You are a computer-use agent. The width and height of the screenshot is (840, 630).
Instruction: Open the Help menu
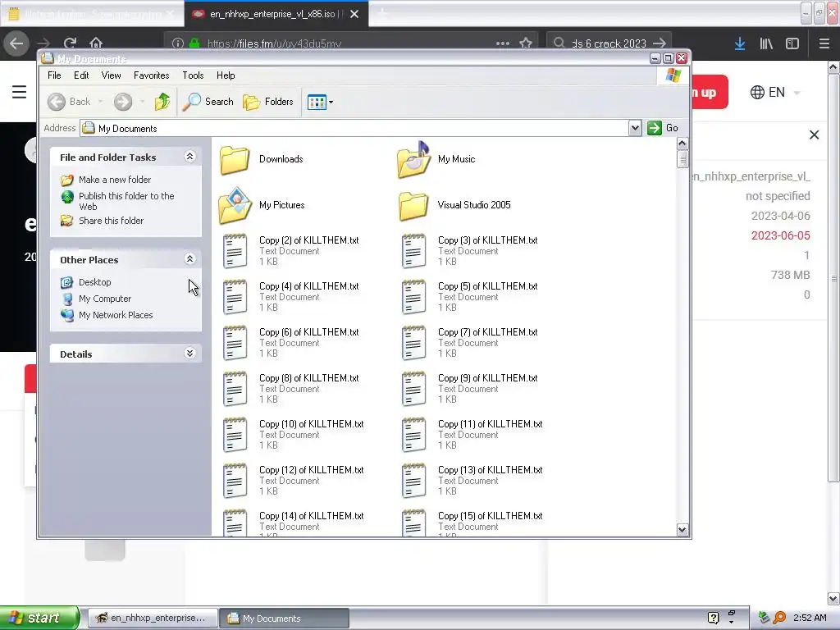(x=226, y=75)
